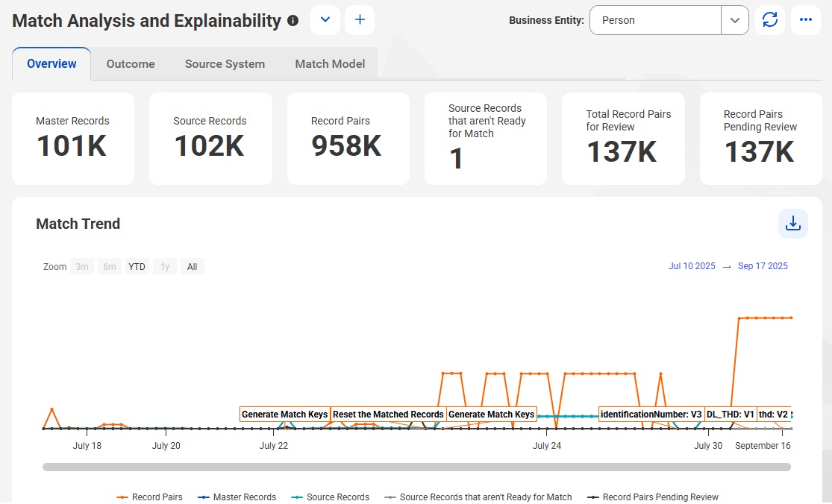Click the DL_THD: V1 chart flag

730,415
